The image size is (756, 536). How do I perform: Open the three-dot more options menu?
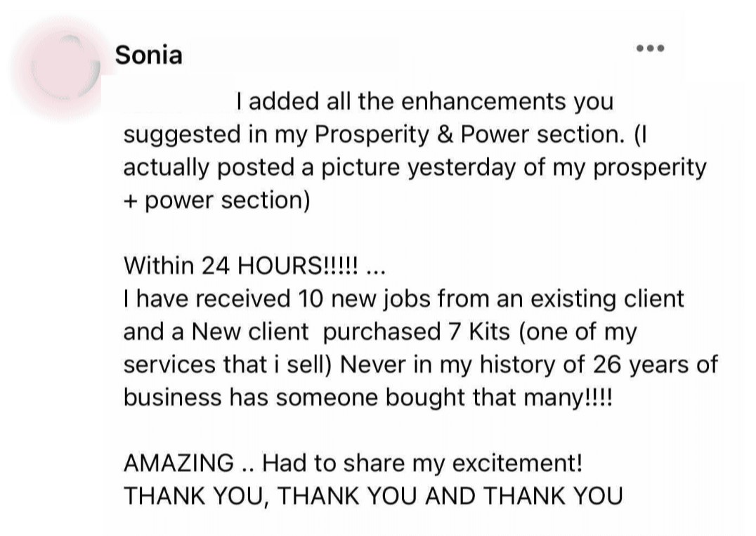(650, 48)
